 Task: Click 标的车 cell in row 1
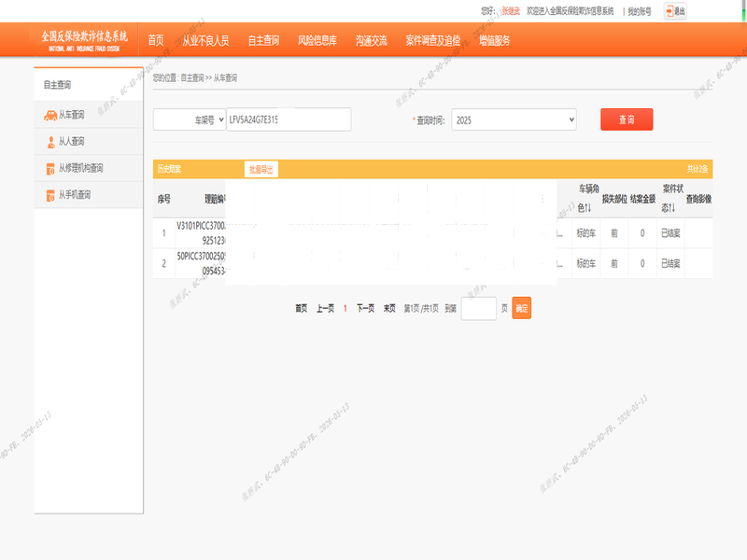[586, 232]
